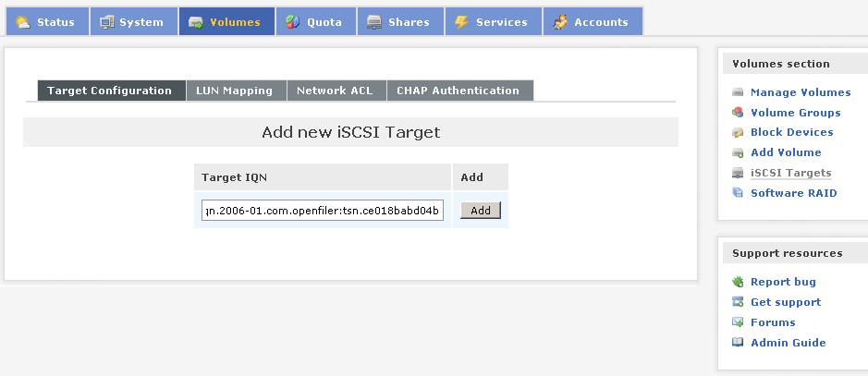Go to the Quota tab

click(315, 22)
